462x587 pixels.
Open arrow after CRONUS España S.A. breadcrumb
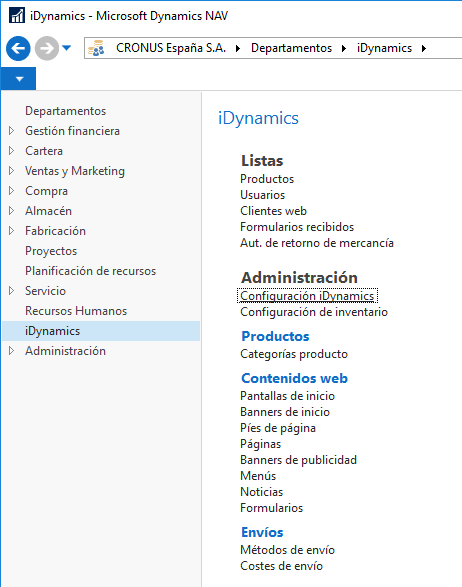point(238,48)
